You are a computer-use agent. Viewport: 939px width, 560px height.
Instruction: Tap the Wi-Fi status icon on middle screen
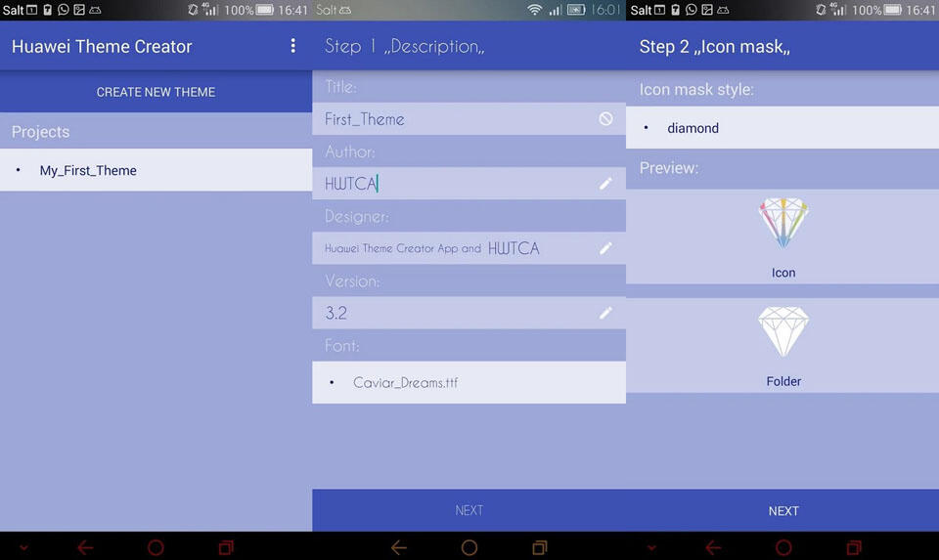[x=534, y=10]
